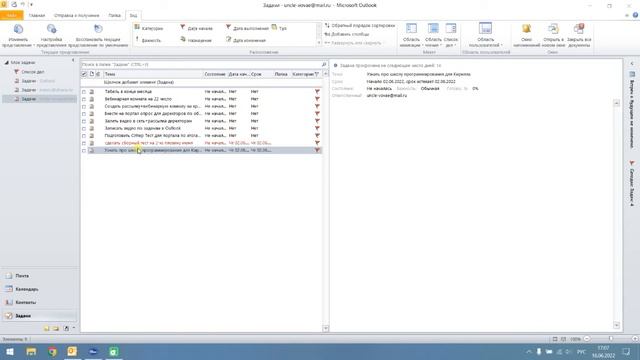Sort by Состояние column header

coord(215,74)
